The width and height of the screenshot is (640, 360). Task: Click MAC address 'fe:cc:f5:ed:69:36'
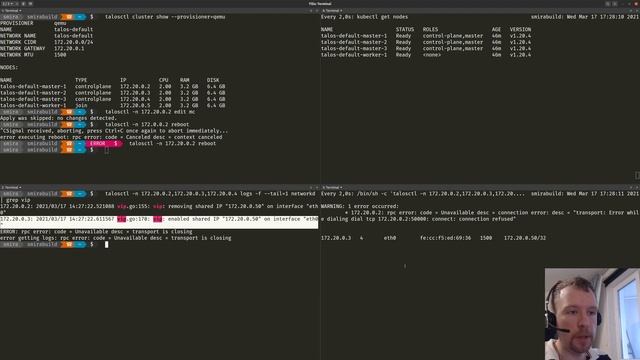tap(445, 238)
